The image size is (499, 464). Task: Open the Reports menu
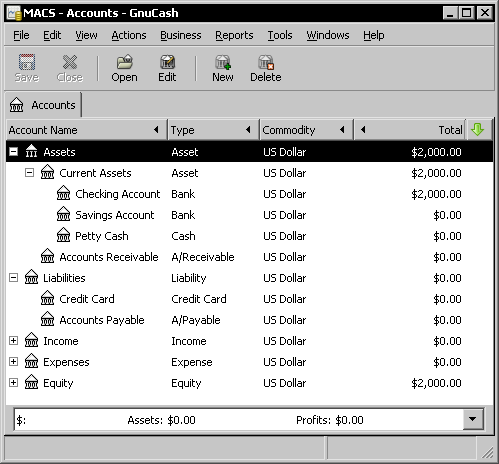(234, 35)
